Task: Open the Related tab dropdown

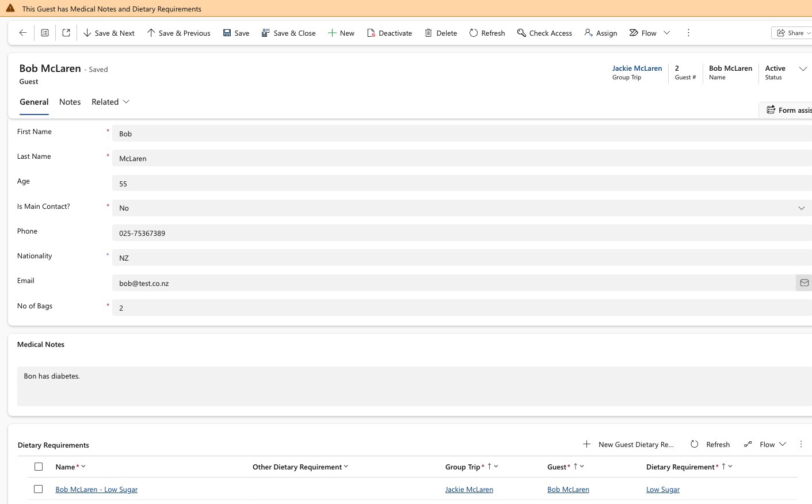Action: 110,102
